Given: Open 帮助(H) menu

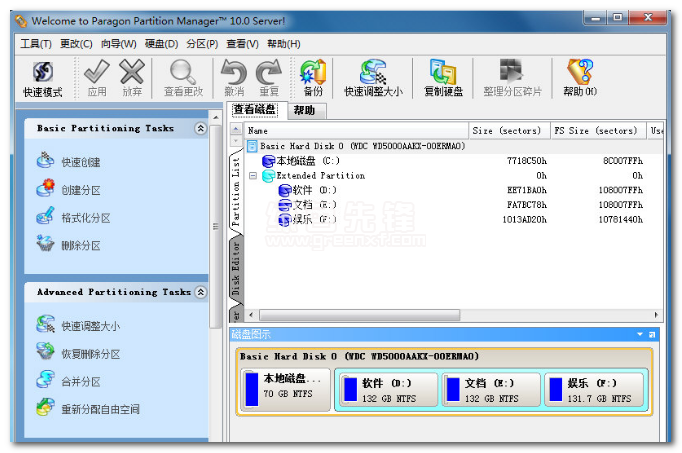Looking at the screenshot, I should point(284,44).
